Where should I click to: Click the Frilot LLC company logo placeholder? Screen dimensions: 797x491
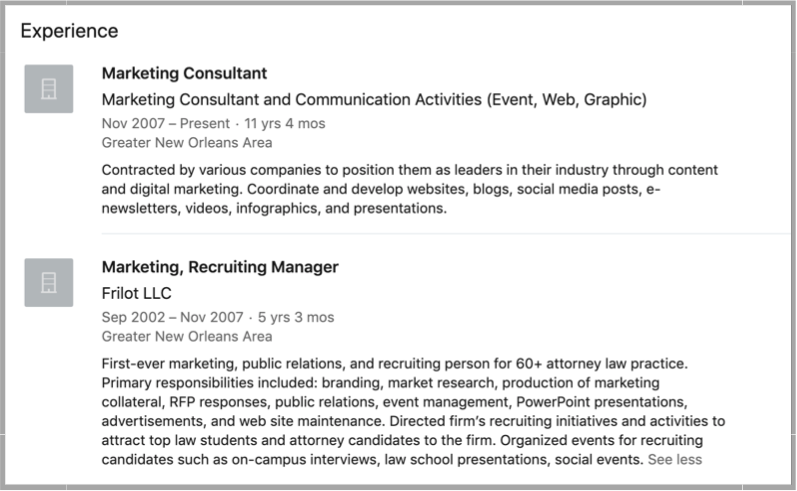click(49, 283)
